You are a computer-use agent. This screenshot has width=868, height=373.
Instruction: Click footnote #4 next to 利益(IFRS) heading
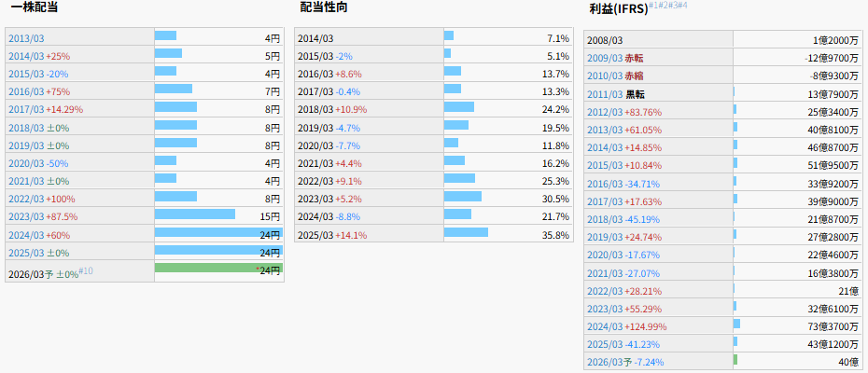[682, 6]
